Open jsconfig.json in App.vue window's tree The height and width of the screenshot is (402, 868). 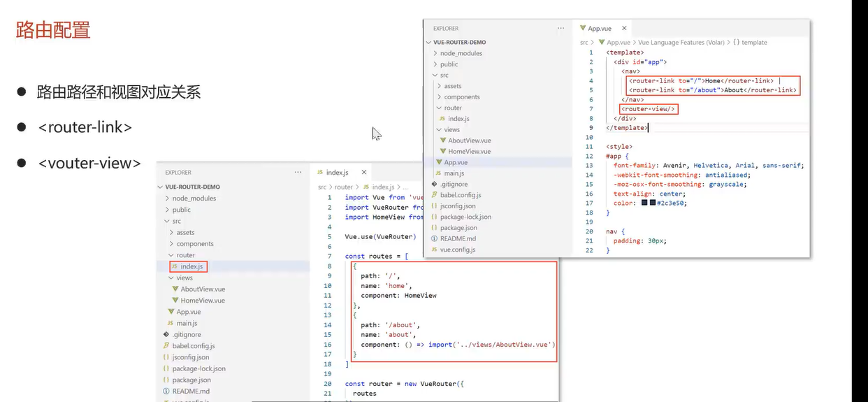[458, 206]
